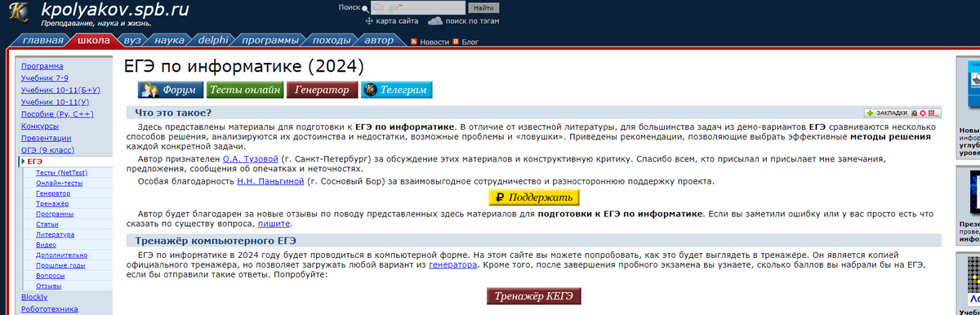This screenshot has height=315, width=980.
Task: Click the пишите link
Action: pos(274,223)
